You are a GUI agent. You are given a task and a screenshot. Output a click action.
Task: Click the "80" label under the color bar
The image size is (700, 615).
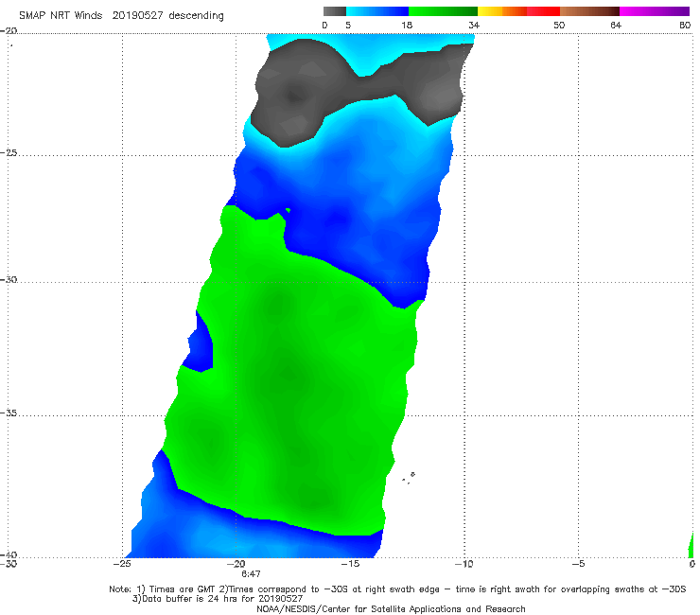685,25
